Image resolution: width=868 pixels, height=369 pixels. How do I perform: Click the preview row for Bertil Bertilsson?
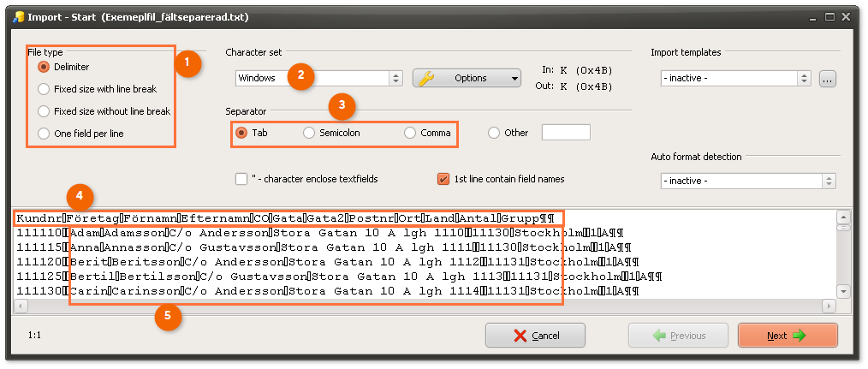coord(340,276)
